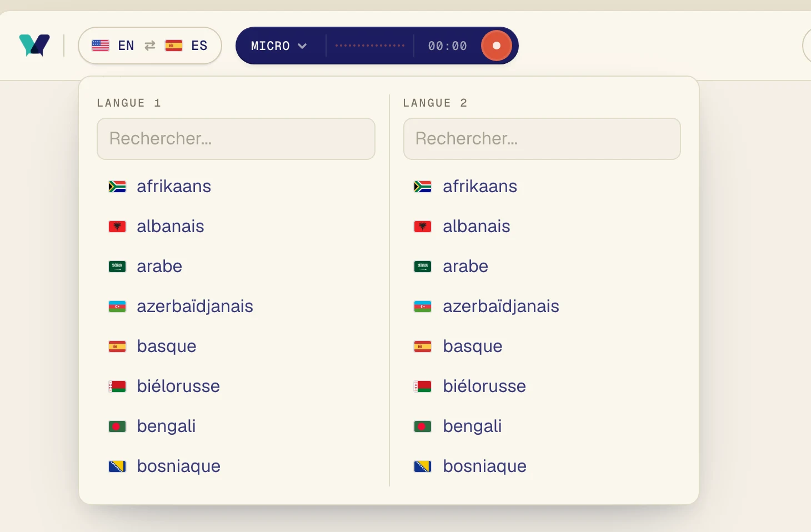Click Bangladesh flag in Langue 2
The height and width of the screenshot is (532, 811).
pos(423,426)
